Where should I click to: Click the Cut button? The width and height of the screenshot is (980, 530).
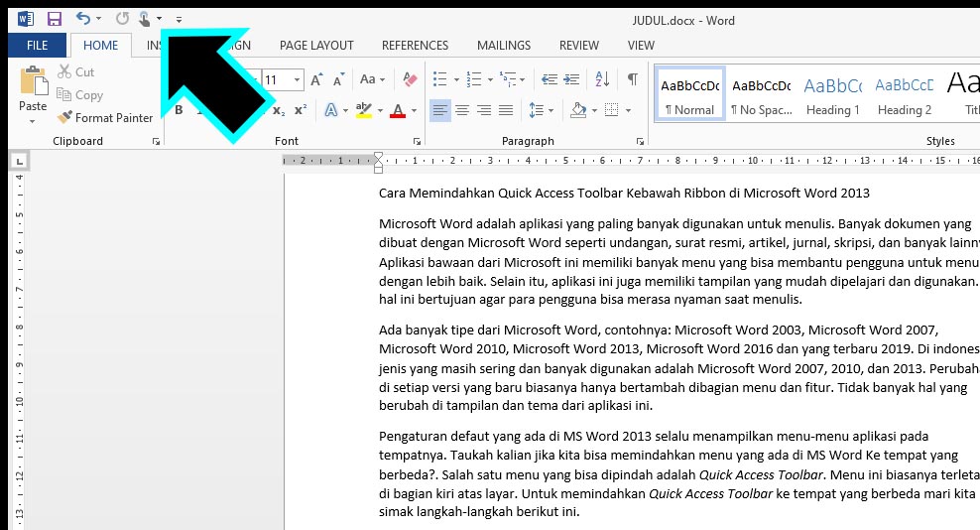75,72
